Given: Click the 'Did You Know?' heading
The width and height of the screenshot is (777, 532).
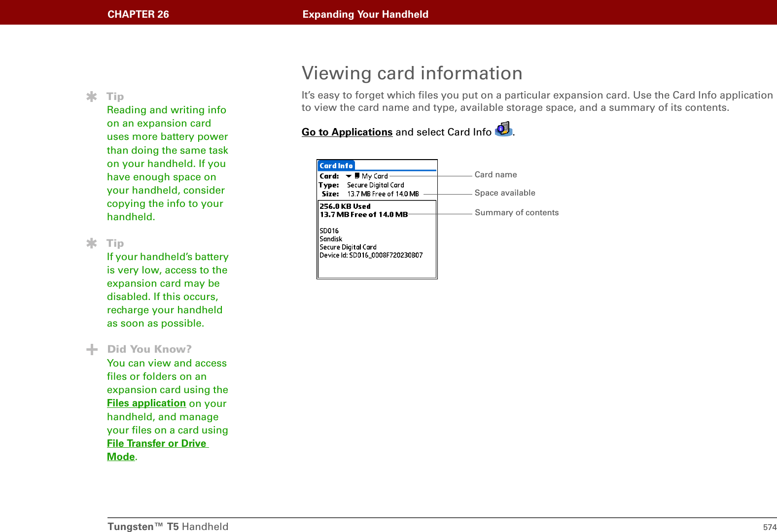Looking at the screenshot, I should (149, 349).
